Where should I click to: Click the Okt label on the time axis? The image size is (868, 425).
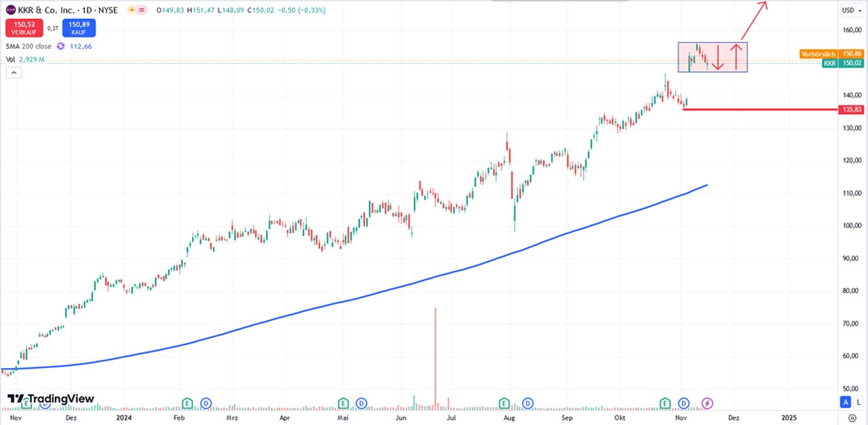pyautogui.click(x=619, y=418)
